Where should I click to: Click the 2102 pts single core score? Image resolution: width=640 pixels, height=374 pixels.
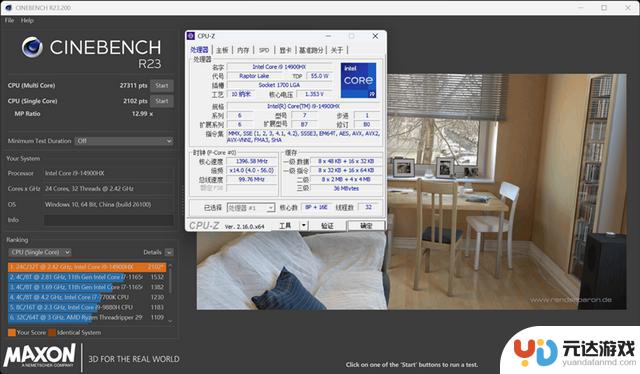click(x=135, y=101)
